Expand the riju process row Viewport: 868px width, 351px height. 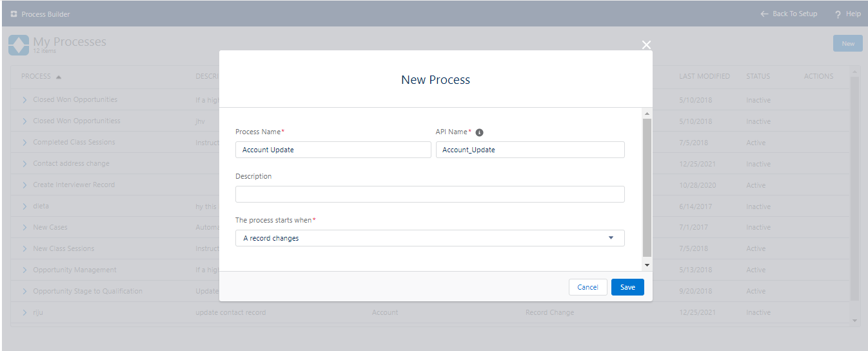(25, 313)
